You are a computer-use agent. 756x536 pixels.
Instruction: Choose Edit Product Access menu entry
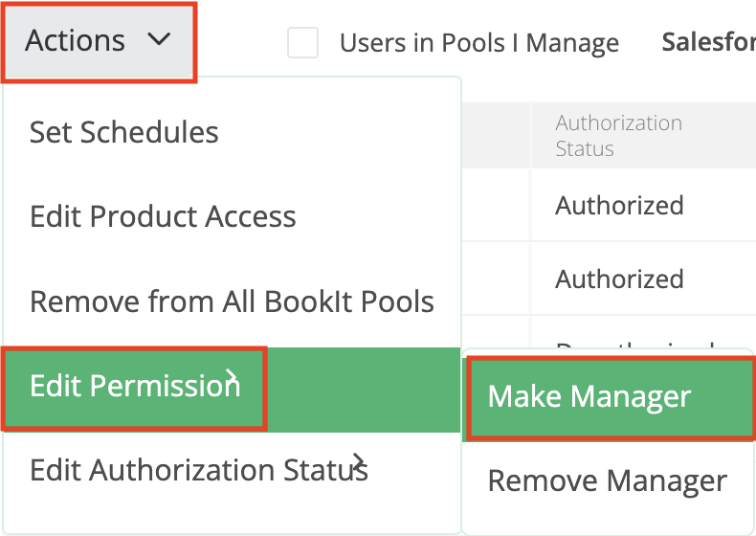(163, 216)
